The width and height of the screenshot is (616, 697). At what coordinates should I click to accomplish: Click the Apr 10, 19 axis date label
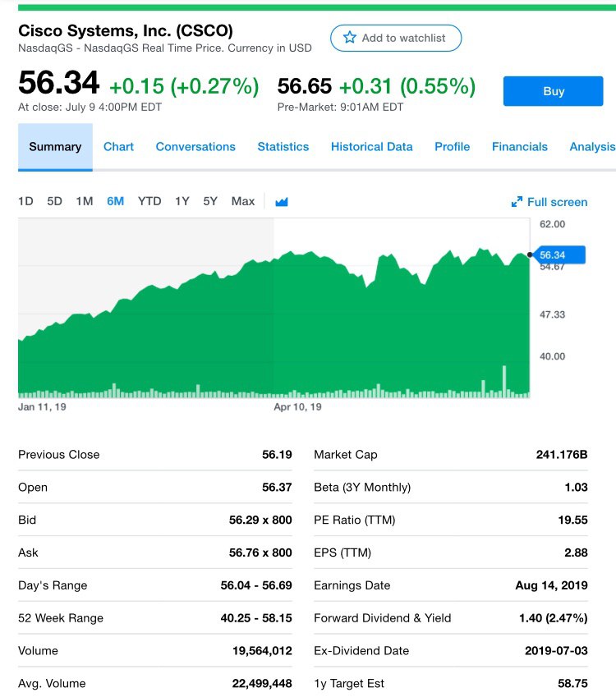pyautogui.click(x=297, y=406)
